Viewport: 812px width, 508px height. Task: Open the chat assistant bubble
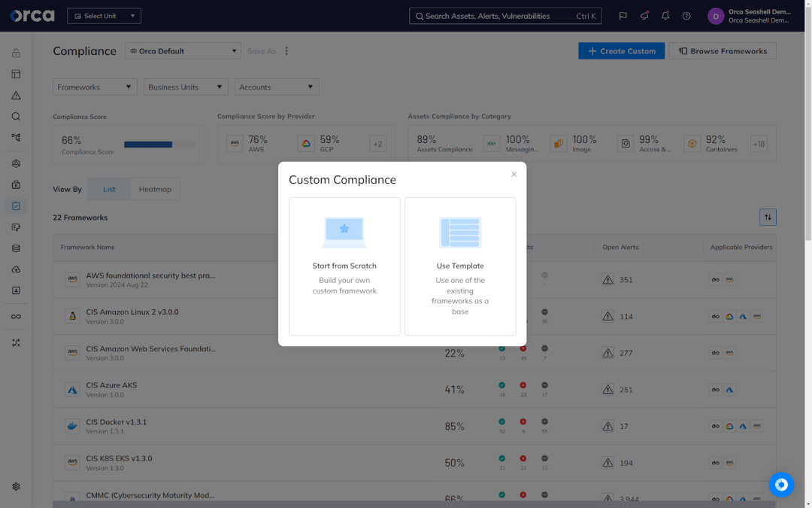point(781,485)
